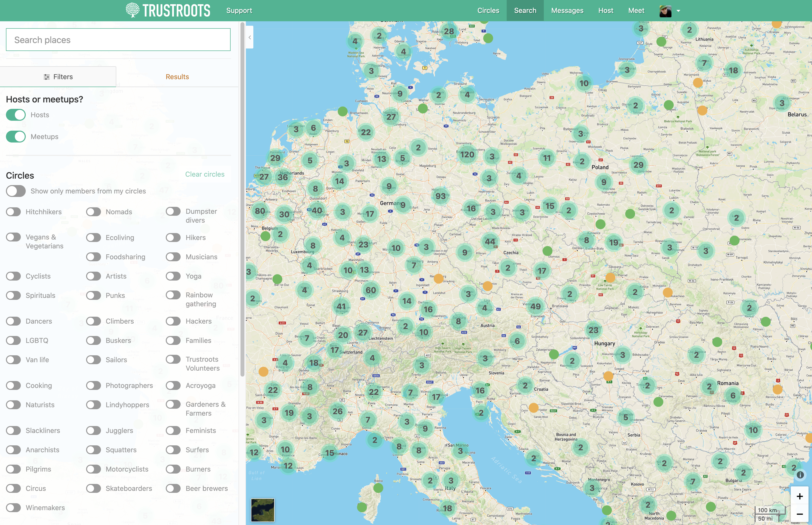Open Host in the top navigation
The width and height of the screenshot is (812, 525).
[606, 11]
